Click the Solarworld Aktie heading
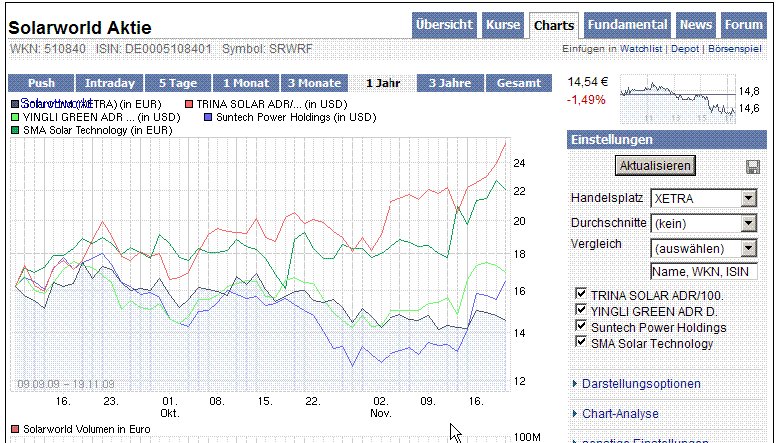The height and width of the screenshot is (443, 779). 80,27
